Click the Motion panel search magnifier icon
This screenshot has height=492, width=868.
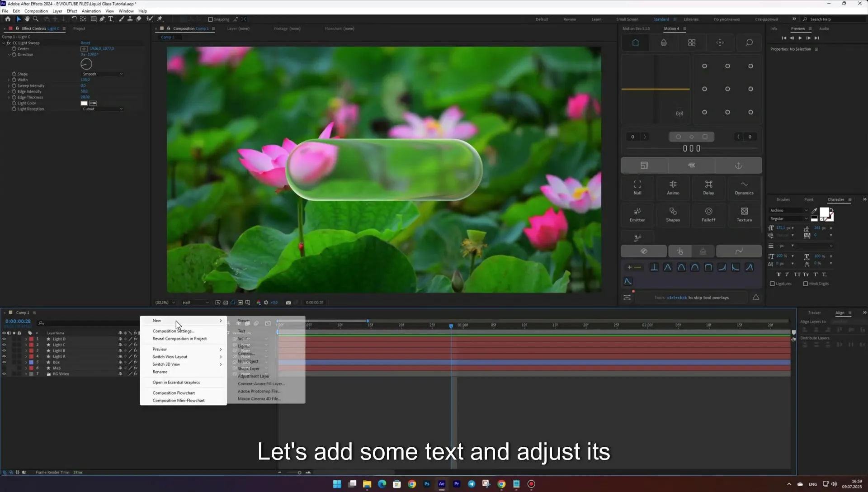pos(749,43)
